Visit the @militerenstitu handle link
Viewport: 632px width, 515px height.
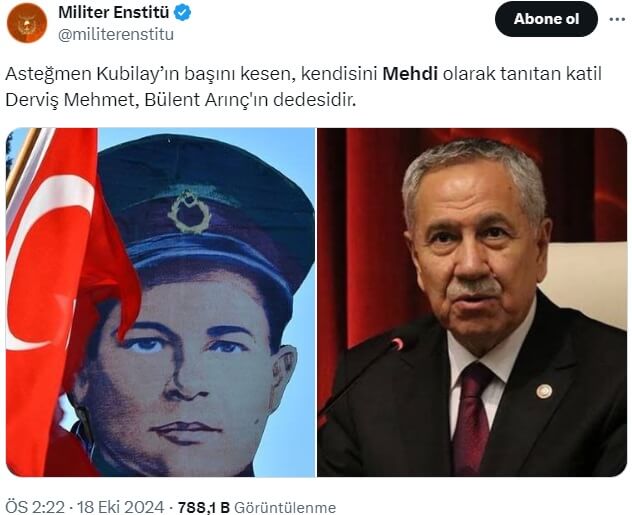pyautogui.click(x=116, y=35)
